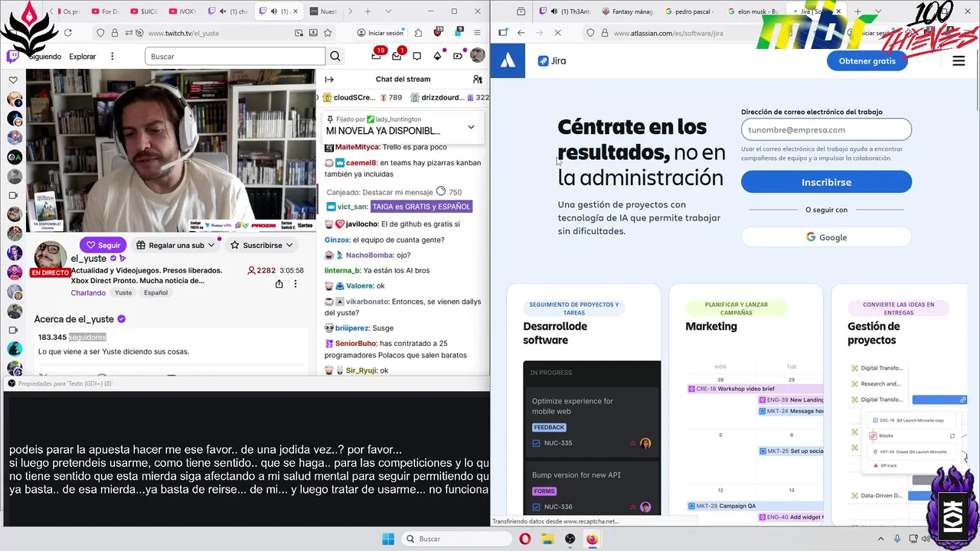The height and width of the screenshot is (551, 980).
Task: Open the OBS icon on the taskbar
Action: tap(570, 539)
